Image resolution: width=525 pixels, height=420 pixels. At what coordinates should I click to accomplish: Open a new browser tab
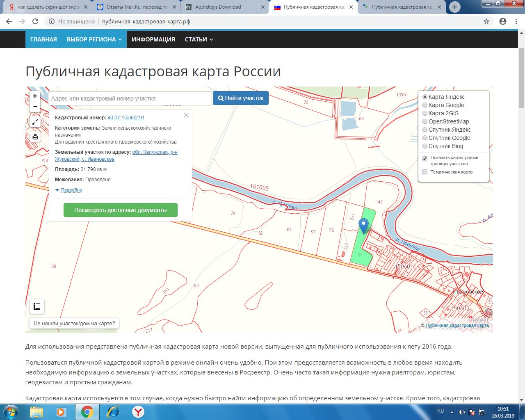[x=454, y=7]
